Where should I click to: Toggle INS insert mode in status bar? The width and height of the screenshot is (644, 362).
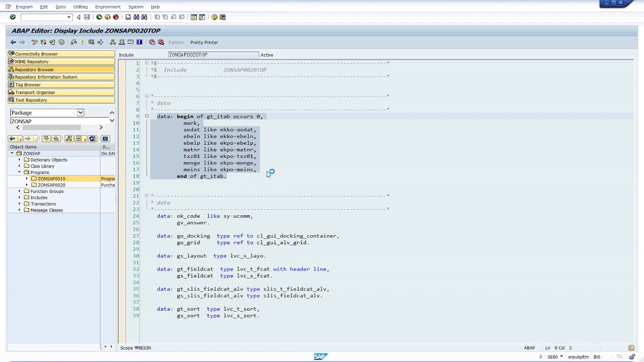coord(597,357)
